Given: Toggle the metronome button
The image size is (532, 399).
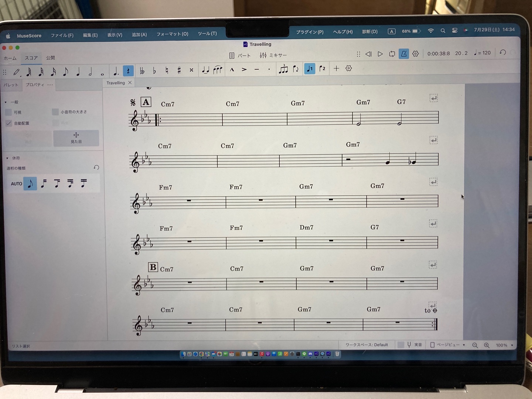Looking at the screenshot, I should pyautogui.click(x=403, y=54).
